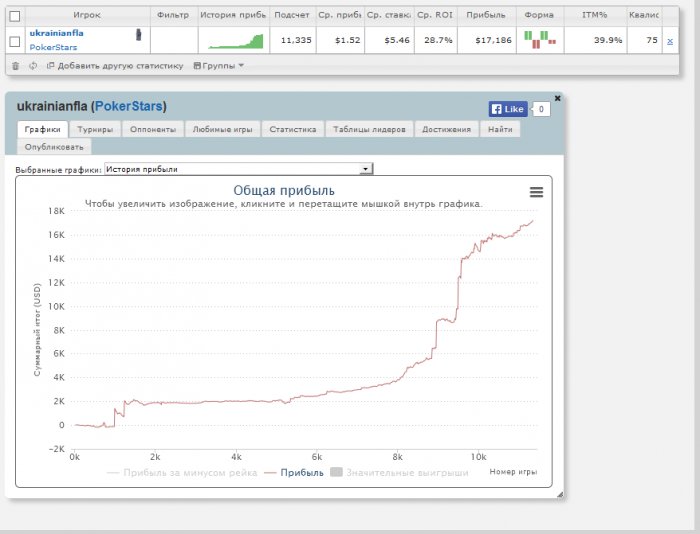
Task: Open the chart hamburger menu icon
Action: pyautogui.click(x=536, y=192)
